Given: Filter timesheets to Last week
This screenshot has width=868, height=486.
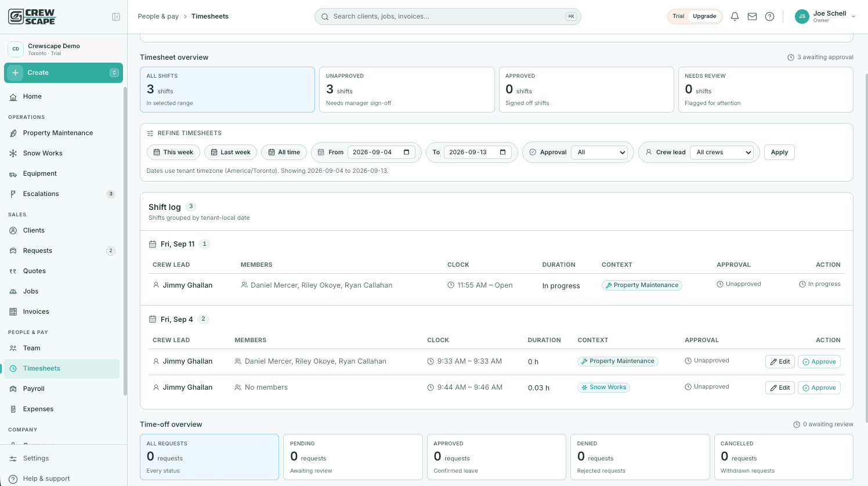Looking at the screenshot, I should pyautogui.click(x=231, y=153).
